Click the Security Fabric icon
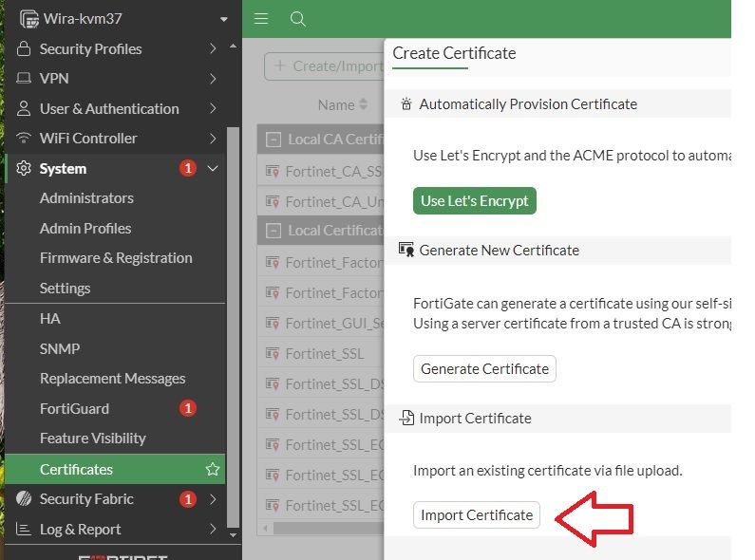 (24, 499)
